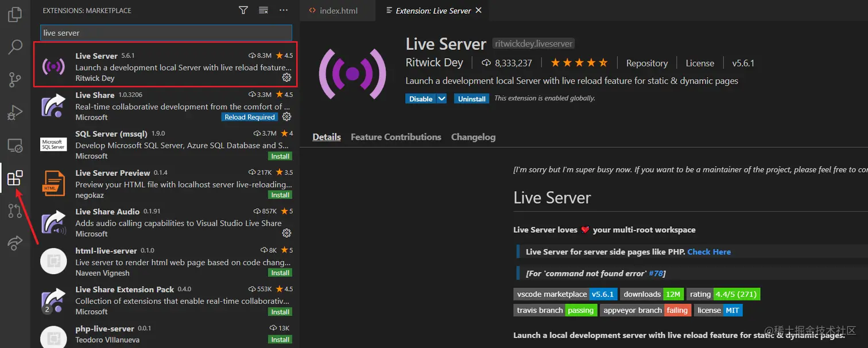Filter extensions with the funnel icon
868x348 pixels.
pos(243,10)
